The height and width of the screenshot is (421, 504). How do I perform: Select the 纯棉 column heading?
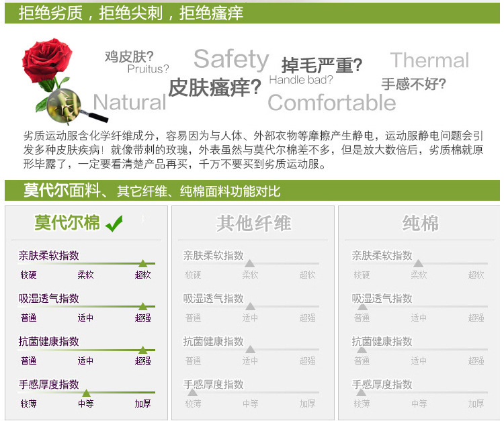point(420,223)
